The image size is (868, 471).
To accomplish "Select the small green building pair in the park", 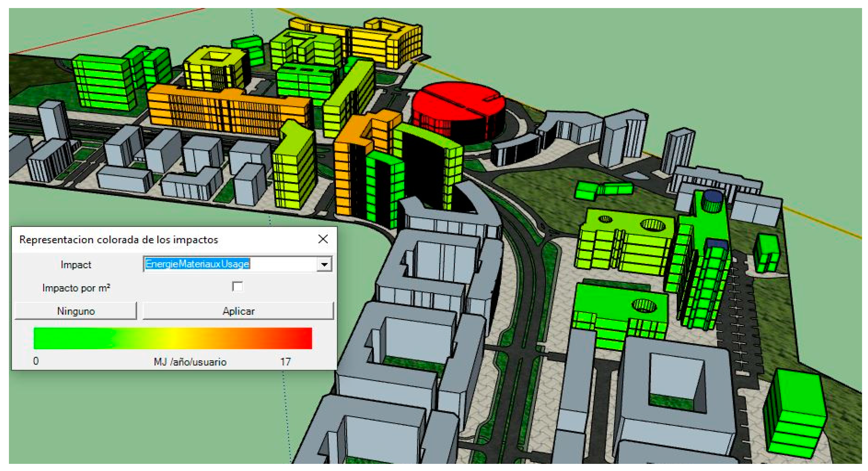I will [603, 190].
